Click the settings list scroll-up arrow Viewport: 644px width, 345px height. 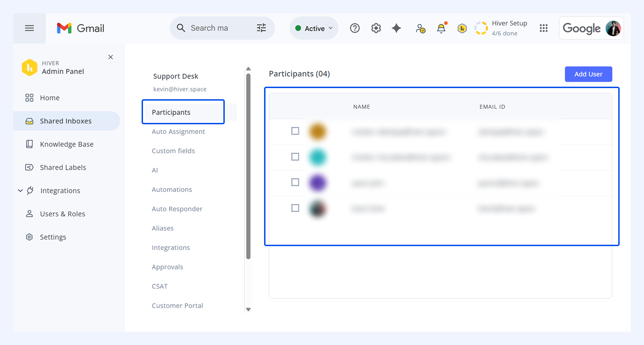pyautogui.click(x=248, y=69)
